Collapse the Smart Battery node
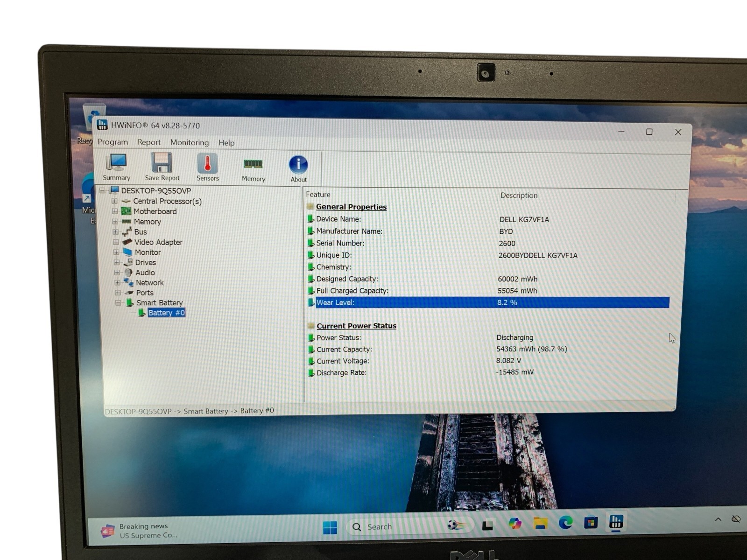The image size is (747, 560). click(118, 303)
